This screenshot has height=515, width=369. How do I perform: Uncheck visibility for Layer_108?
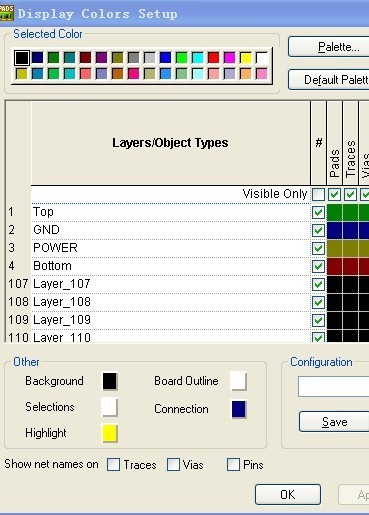pyautogui.click(x=318, y=302)
